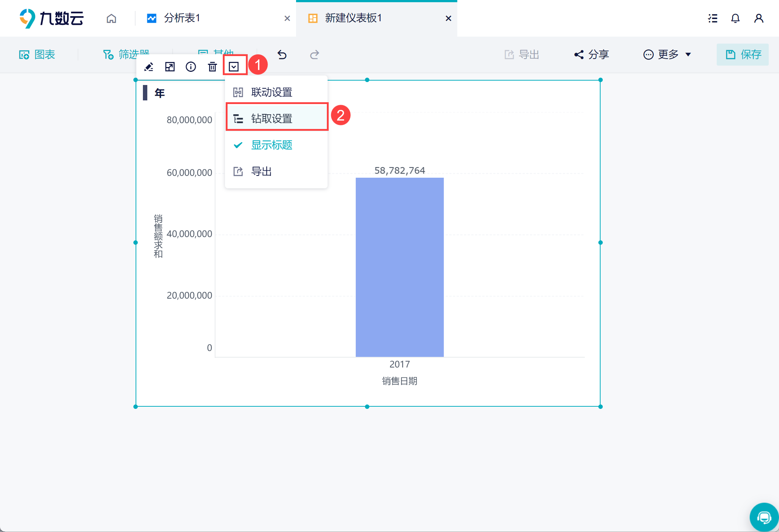
Task: Expand the 更多 dropdown
Action: click(x=668, y=55)
